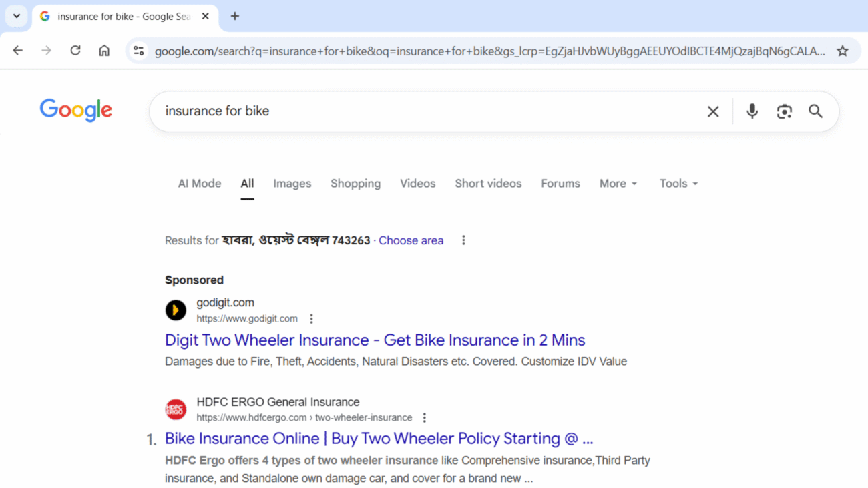The height and width of the screenshot is (488, 868).
Task: Reload the page
Action: 75,51
